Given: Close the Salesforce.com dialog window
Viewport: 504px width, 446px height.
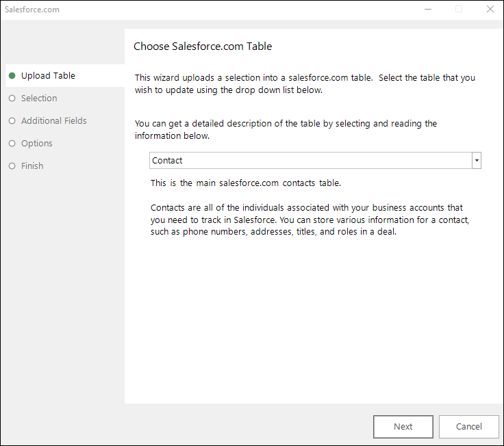Looking at the screenshot, I should point(490,9).
